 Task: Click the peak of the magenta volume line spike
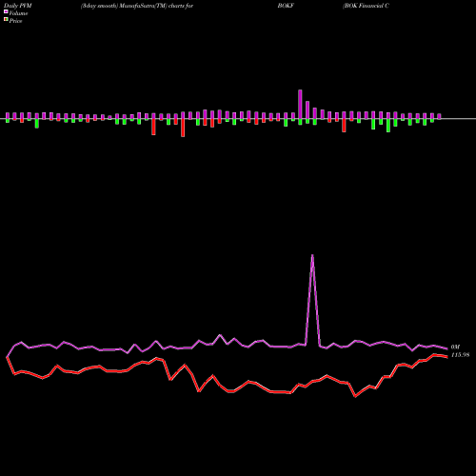click(x=312, y=255)
